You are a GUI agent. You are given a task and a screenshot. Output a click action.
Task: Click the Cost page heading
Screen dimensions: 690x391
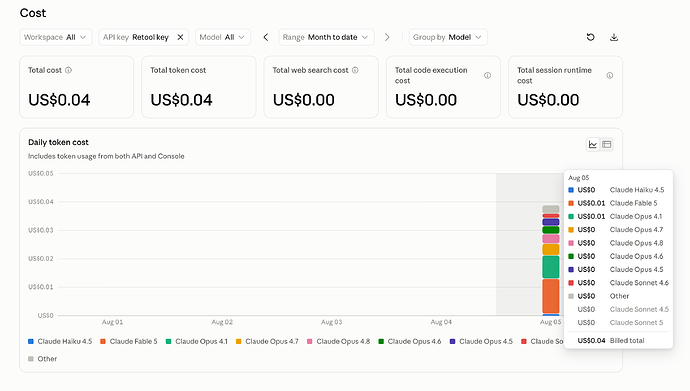click(33, 13)
